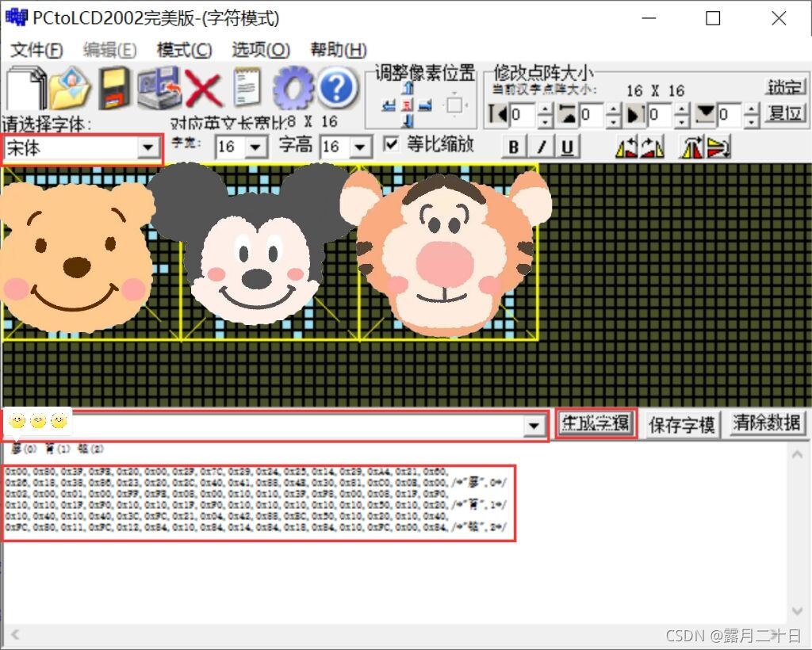This screenshot has height=650, width=812.
Task: Click the red X delete icon
Action: click(x=204, y=89)
